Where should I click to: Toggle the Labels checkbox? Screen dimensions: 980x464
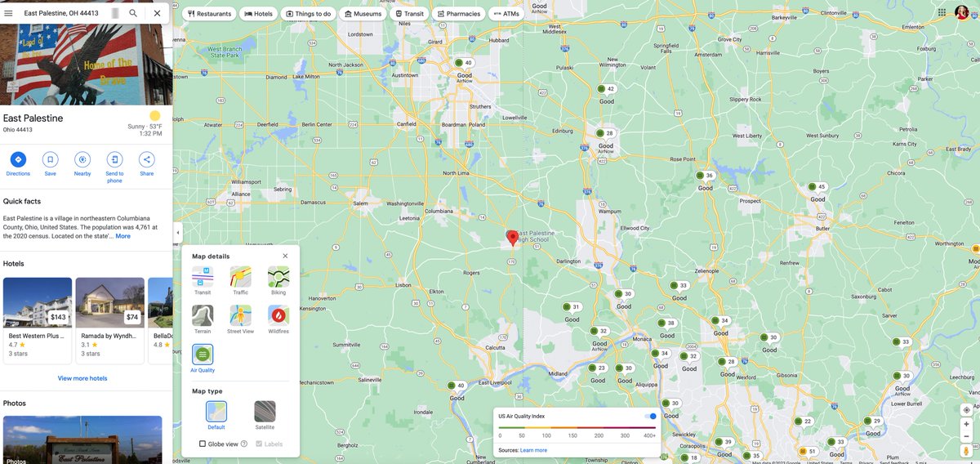tap(259, 444)
